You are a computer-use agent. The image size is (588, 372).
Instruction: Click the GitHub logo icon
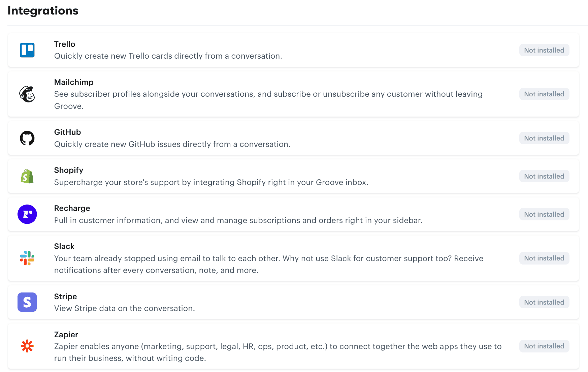click(x=27, y=138)
